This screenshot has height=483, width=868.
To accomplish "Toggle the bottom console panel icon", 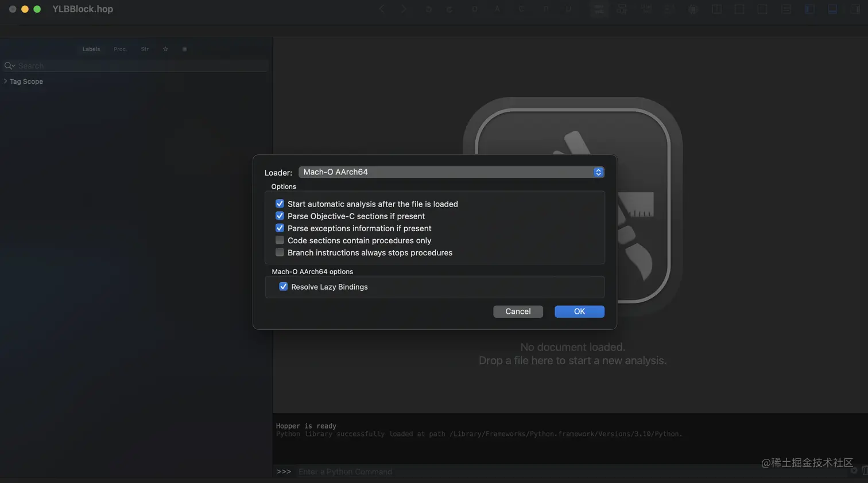I will tap(832, 9).
